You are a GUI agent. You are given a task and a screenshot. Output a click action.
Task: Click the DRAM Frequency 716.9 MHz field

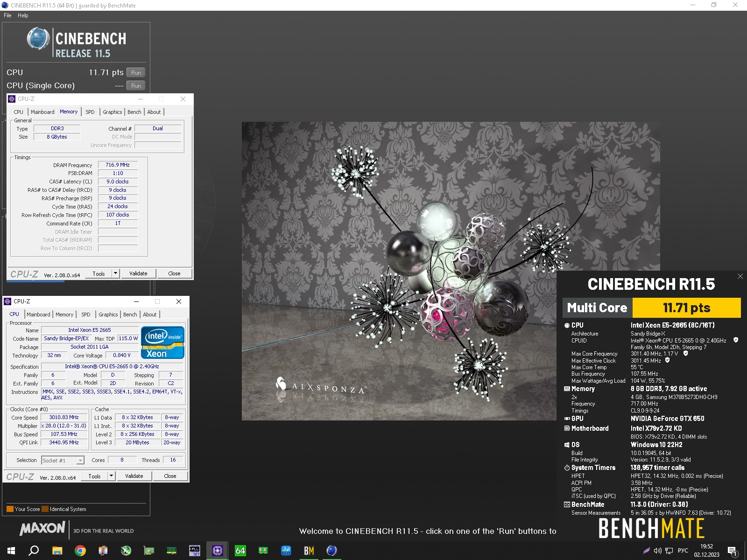pyautogui.click(x=118, y=165)
